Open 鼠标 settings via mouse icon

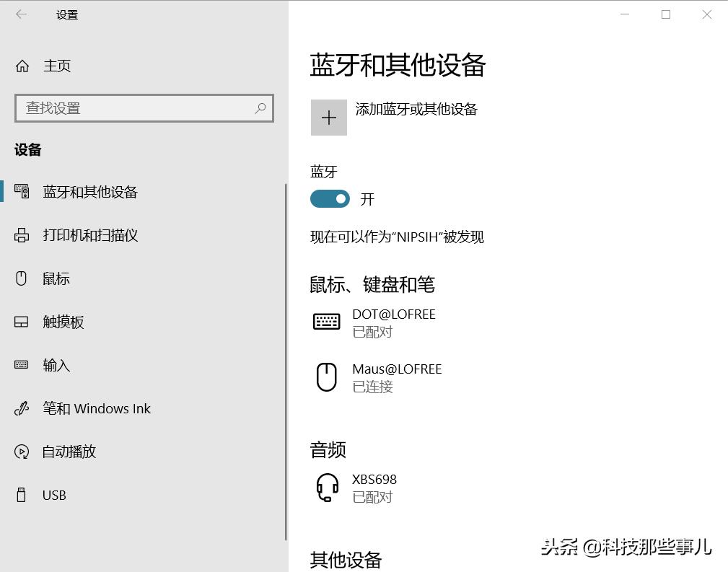pyautogui.click(x=20, y=278)
